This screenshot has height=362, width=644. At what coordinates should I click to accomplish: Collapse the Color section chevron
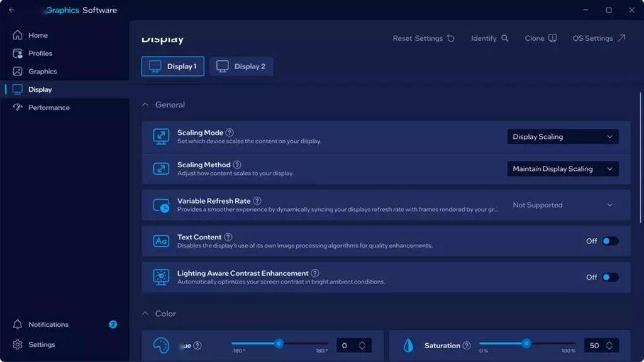(145, 314)
